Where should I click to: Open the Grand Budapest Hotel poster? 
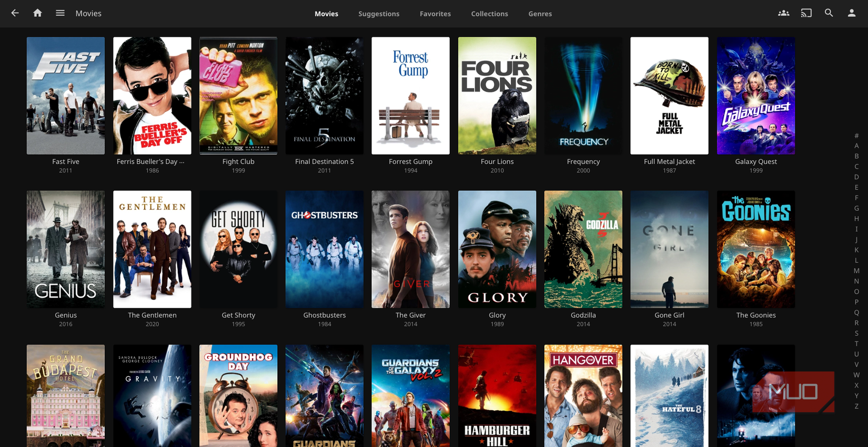(x=66, y=396)
